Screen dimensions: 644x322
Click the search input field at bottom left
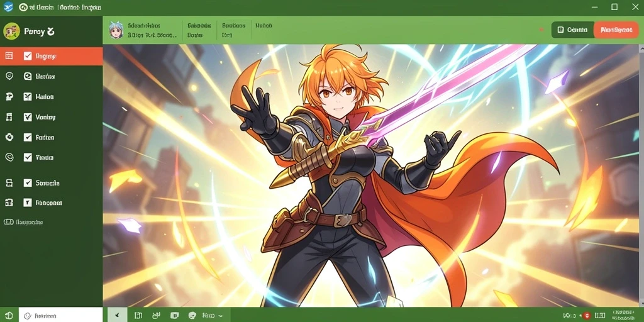click(x=60, y=316)
